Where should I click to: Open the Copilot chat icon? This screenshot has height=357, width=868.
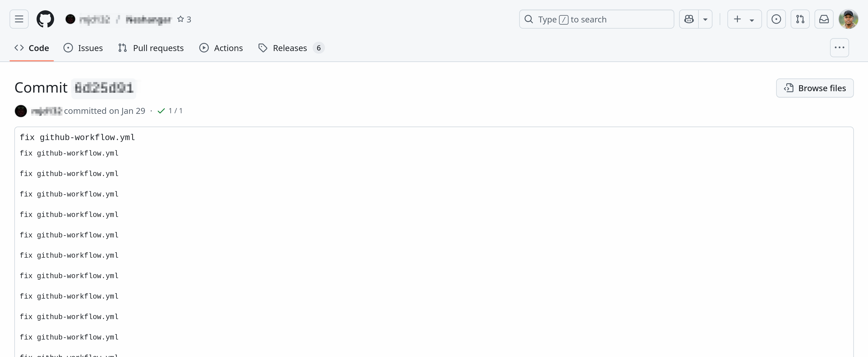[689, 19]
